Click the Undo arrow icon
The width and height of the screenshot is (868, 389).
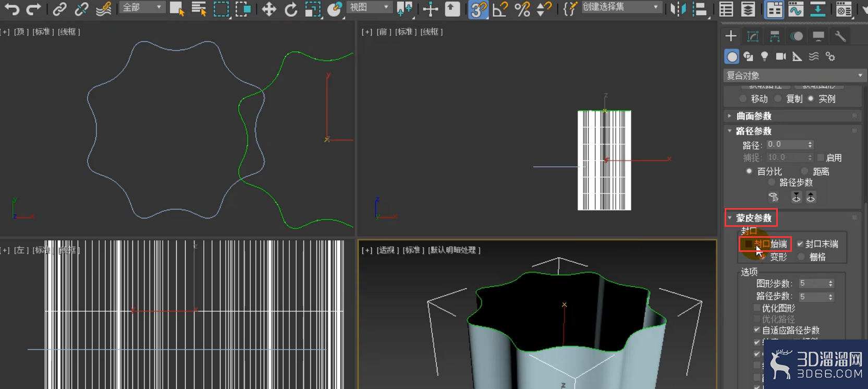(12, 9)
